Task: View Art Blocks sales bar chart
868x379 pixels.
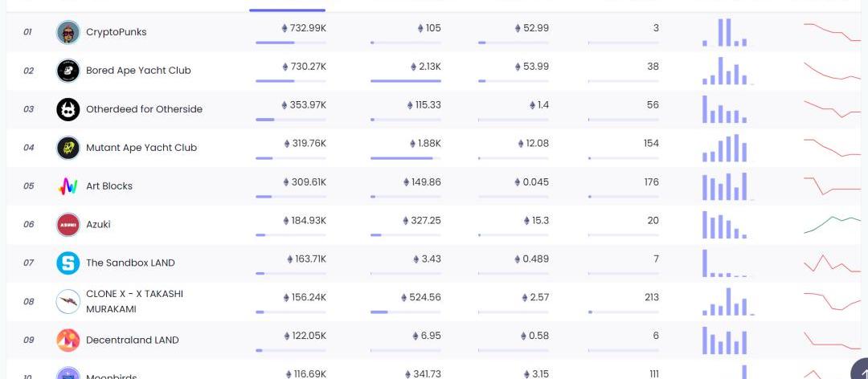Action: coord(725,186)
